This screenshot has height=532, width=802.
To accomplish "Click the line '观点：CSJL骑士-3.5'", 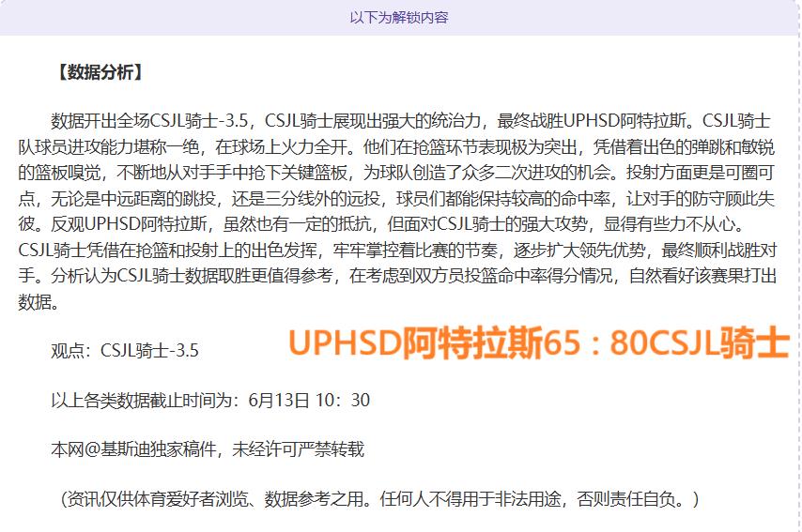I will [x=125, y=351].
